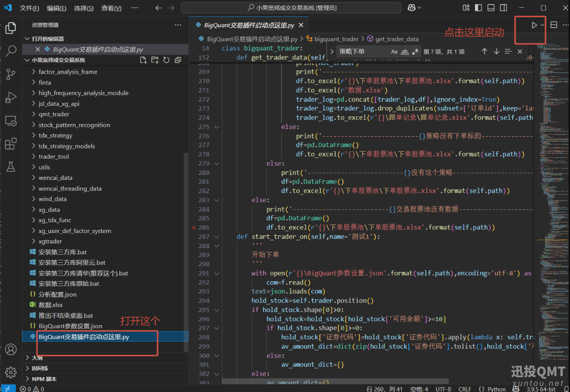Click the Split Editor icon
Screen dimensions: 570x392
(554, 25)
